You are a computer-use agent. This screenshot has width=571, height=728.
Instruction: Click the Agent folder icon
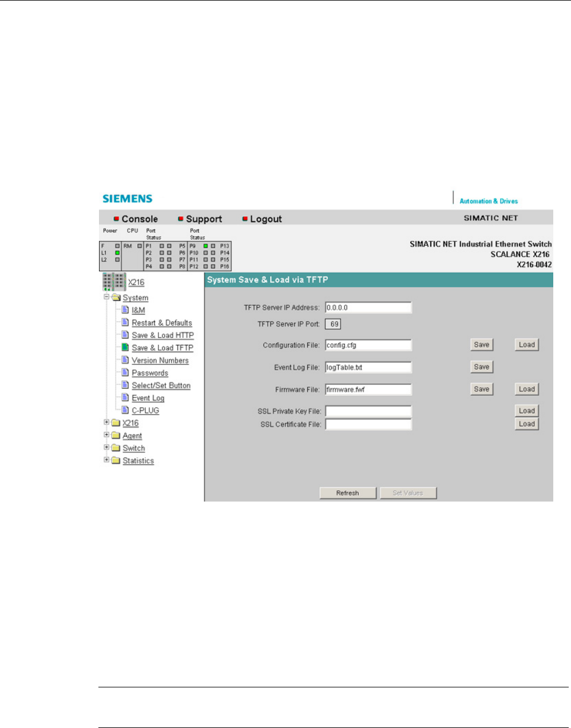click(116, 435)
